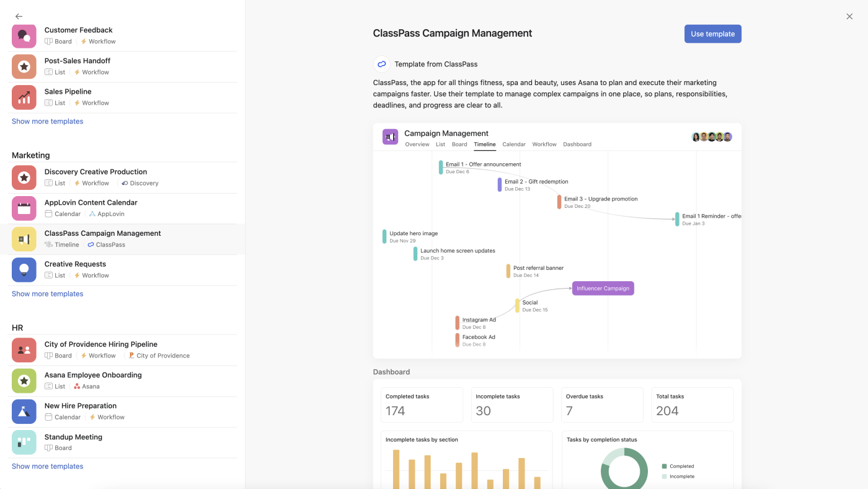Go back using the left arrow icon
This screenshot has width=868, height=489.
(x=19, y=17)
